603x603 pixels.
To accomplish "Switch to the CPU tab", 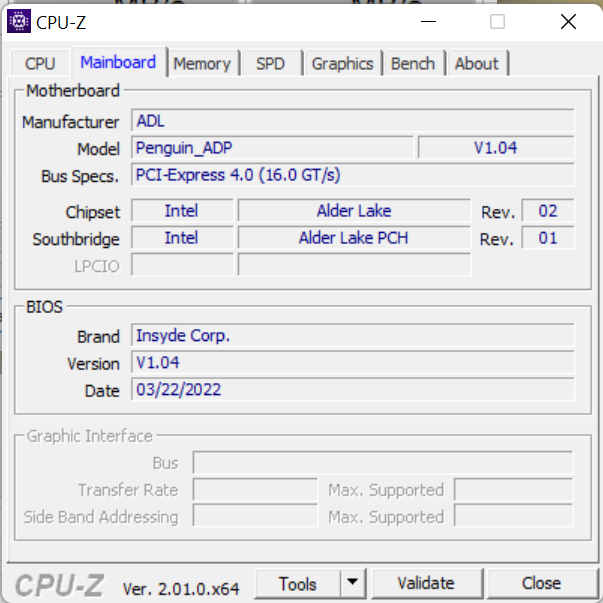I will point(40,63).
